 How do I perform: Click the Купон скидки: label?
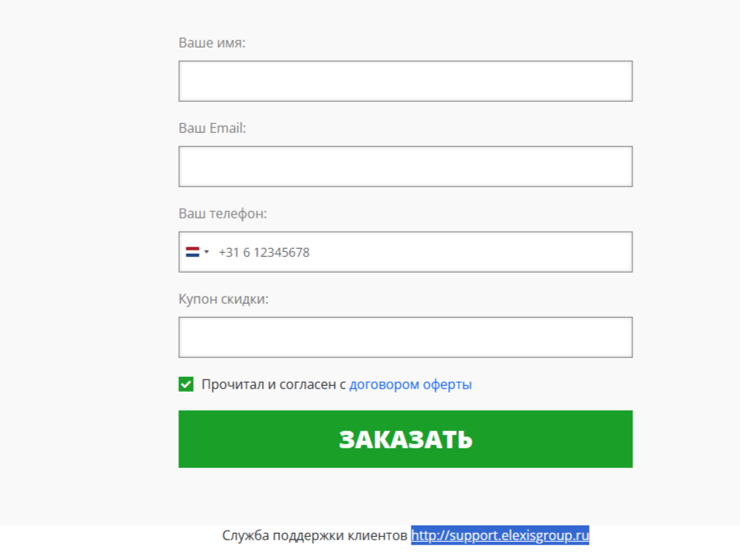(223, 299)
